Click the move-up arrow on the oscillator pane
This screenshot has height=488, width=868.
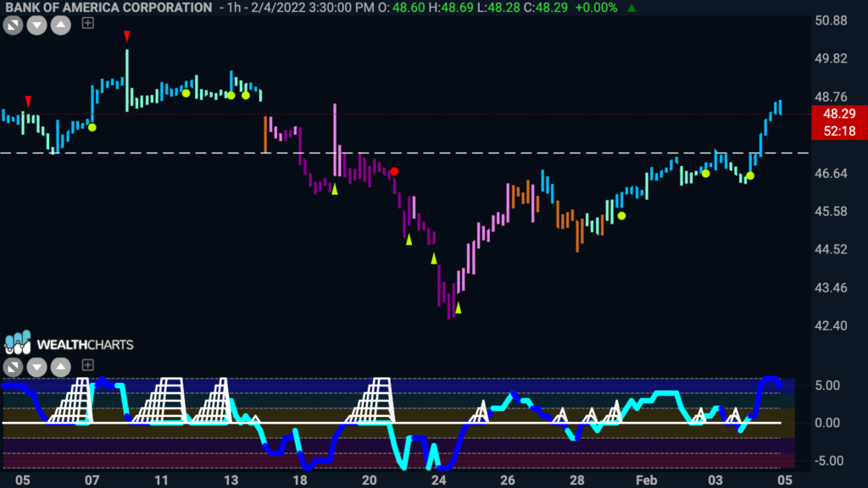tap(61, 367)
